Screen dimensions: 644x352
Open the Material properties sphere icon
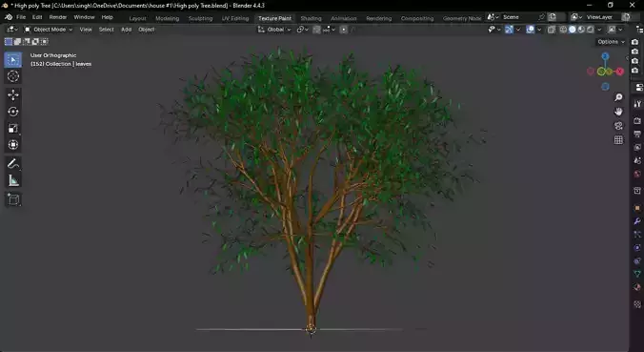pyautogui.click(x=637, y=287)
